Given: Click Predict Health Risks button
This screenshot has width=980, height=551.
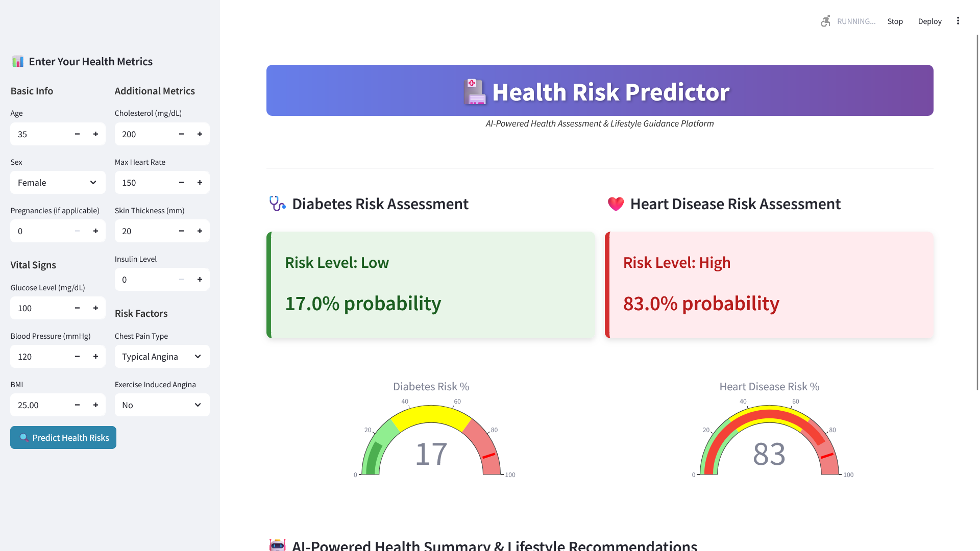Looking at the screenshot, I should coord(63,438).
